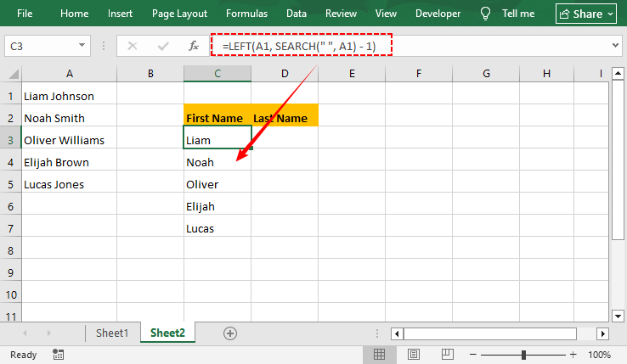Select column F header
The image size is (627, 364).
pos(419,74)
